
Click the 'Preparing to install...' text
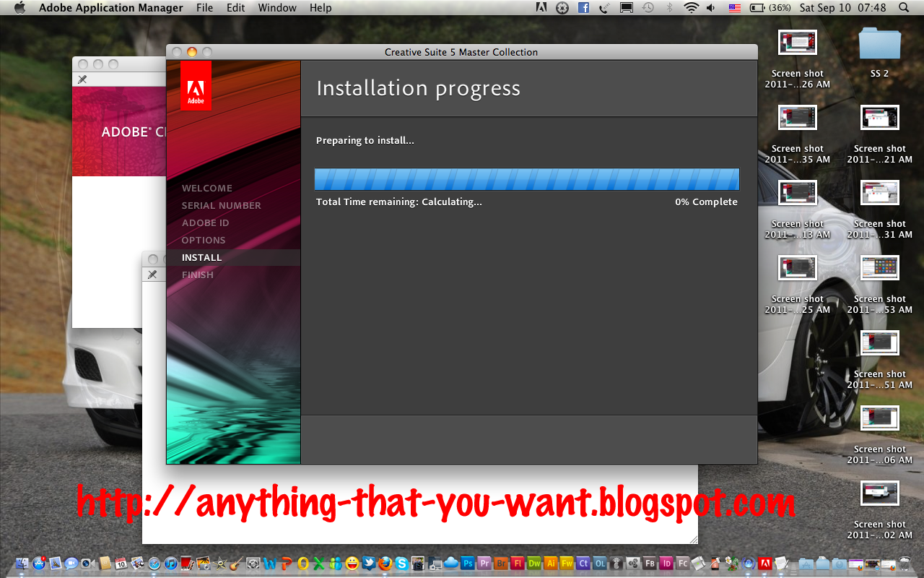[365, 140]
